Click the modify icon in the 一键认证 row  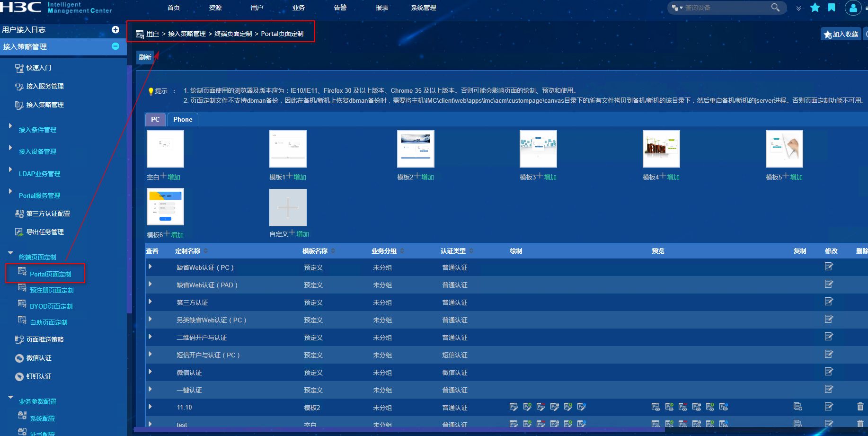click(829, 389)
